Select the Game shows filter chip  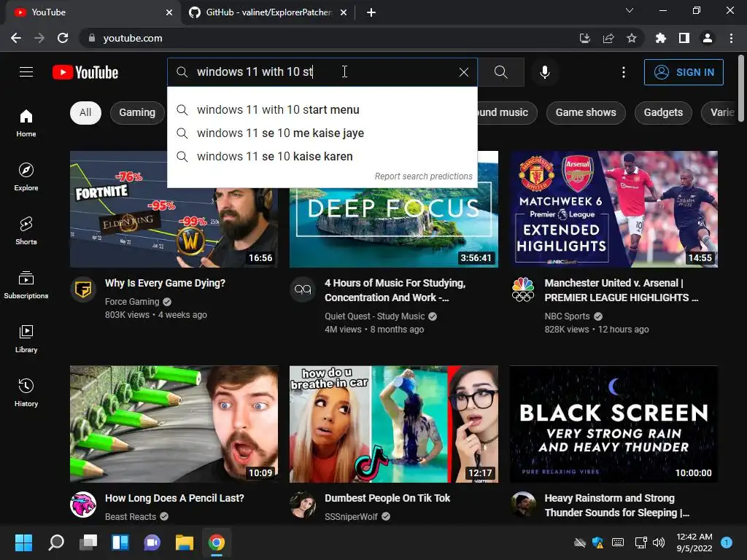coord(586,112)
